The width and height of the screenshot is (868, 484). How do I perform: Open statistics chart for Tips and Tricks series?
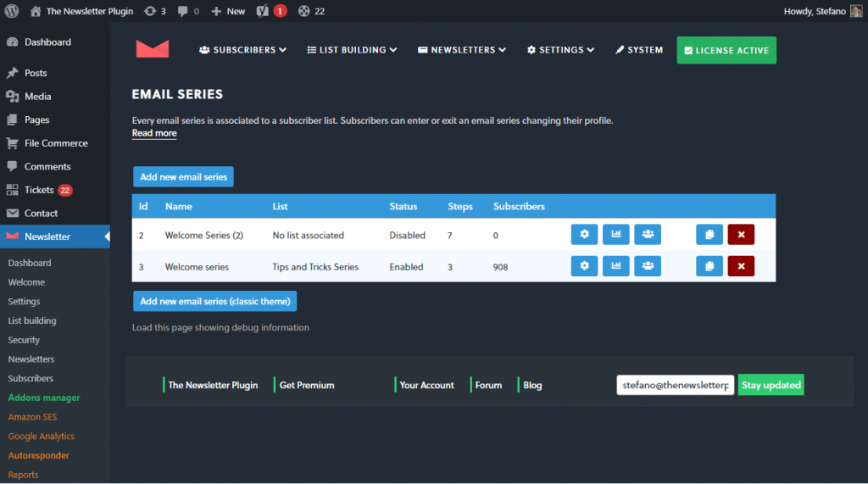(615, 266)
